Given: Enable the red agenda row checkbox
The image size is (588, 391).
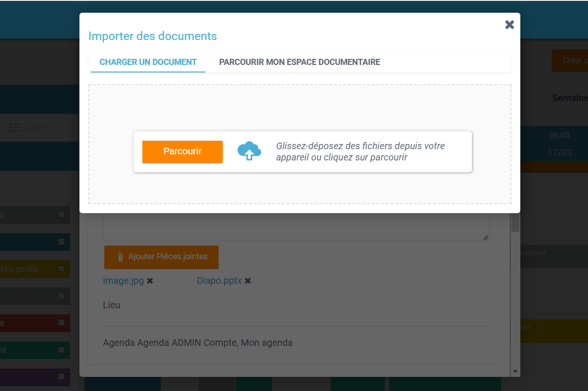Looking at the screenshot, I should pos(61,323).
